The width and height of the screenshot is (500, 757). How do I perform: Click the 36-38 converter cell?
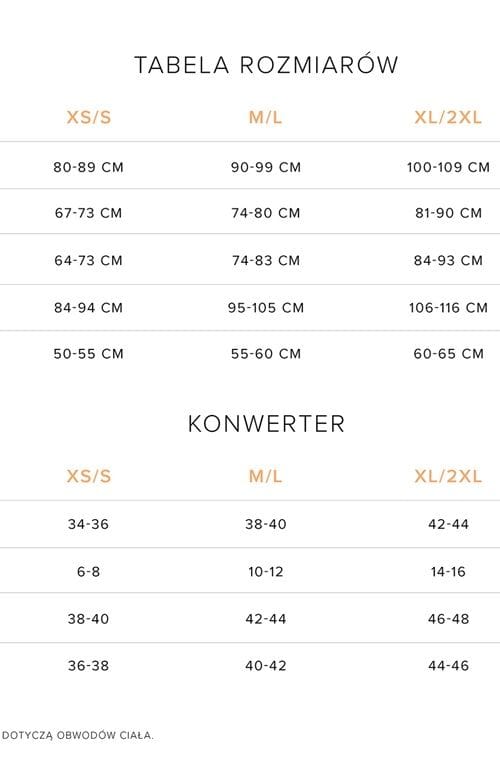(88, 666)
